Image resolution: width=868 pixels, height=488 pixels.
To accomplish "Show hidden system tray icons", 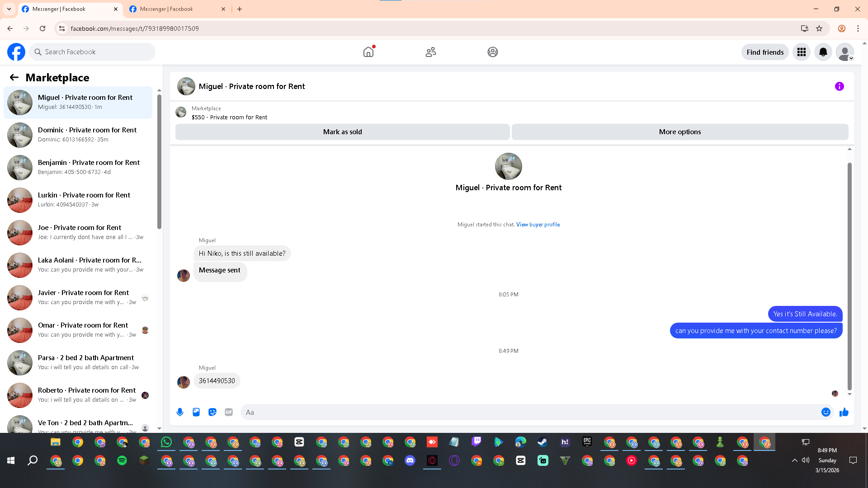I will 794,460.
